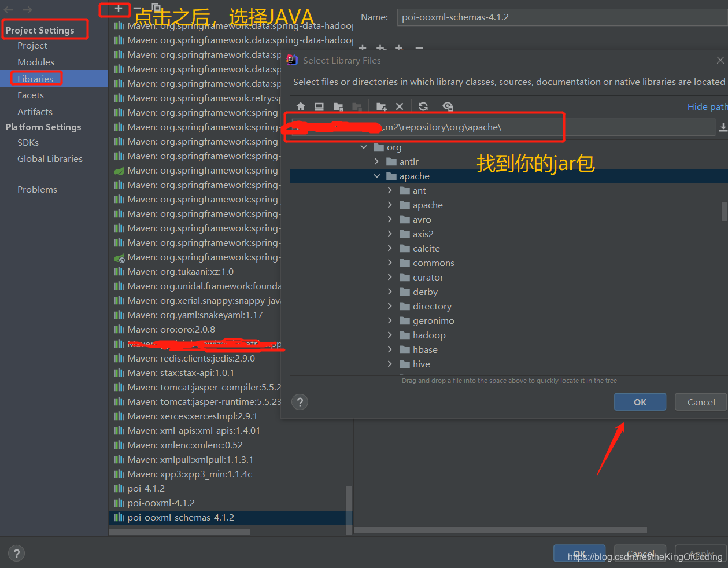728x568 pixels.
Task: Collapse the org folder node
Action: pos(364,147)
